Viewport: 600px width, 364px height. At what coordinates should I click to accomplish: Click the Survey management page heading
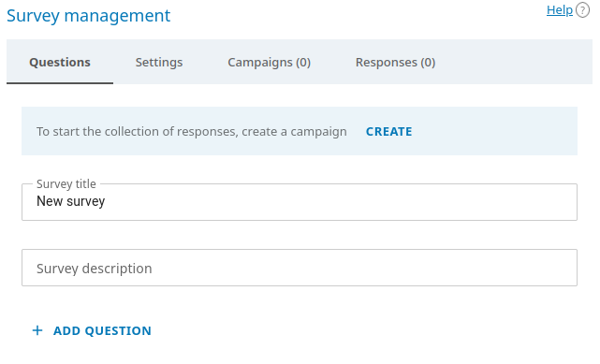pyautogui.click(x=88, y=16)
